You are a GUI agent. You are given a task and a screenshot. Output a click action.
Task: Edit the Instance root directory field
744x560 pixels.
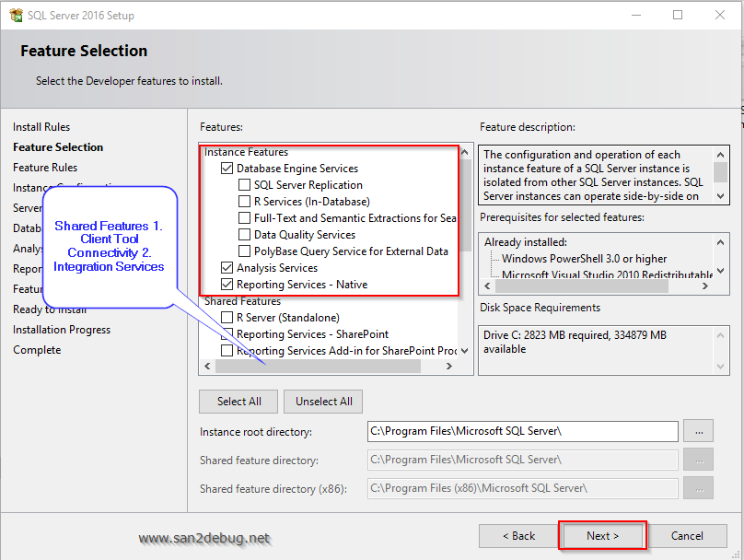522,431
